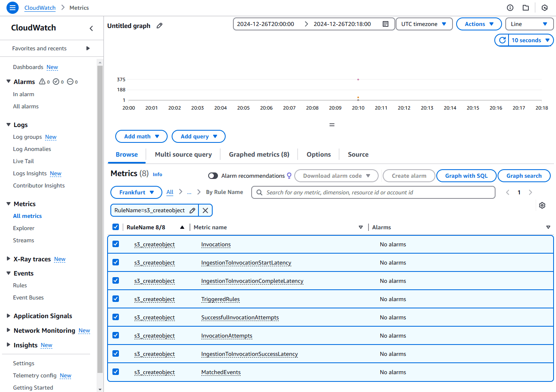
Task: Switch to the Browse tab
Action: [127, 155]
